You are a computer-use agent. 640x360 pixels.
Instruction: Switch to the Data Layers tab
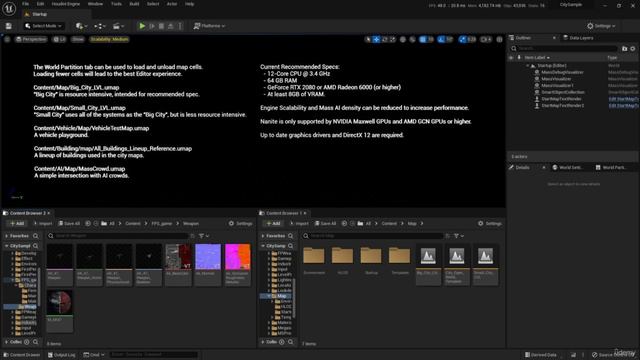point(578,38)
